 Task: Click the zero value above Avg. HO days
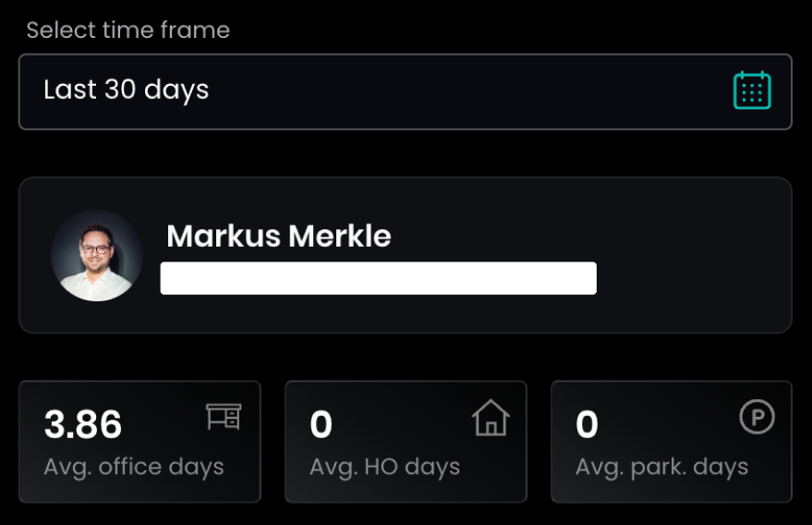click(321, 425)
